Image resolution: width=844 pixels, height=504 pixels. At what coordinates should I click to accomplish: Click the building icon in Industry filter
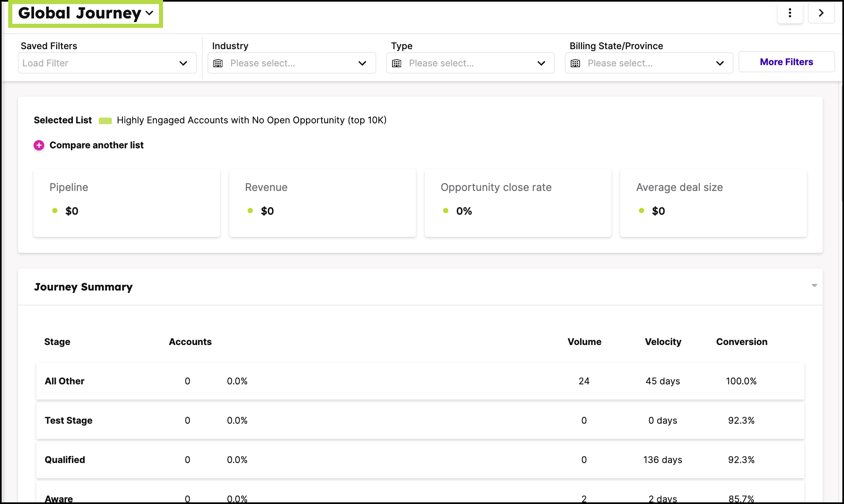click(x=218, y=63)
